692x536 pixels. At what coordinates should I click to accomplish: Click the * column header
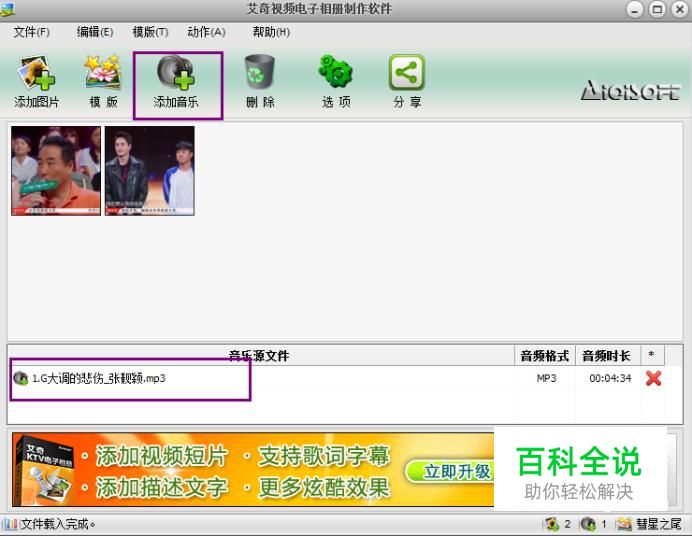[651, 356]
